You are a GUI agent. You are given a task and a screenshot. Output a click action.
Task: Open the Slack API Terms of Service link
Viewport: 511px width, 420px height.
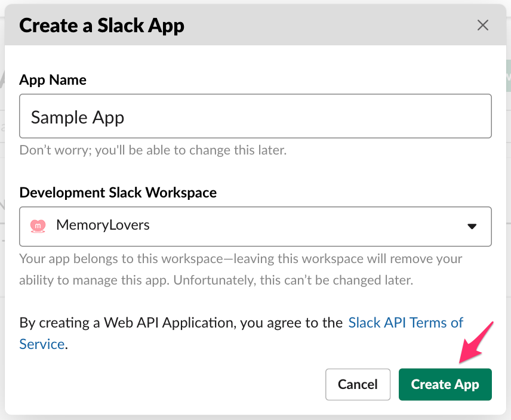(405, 323)
